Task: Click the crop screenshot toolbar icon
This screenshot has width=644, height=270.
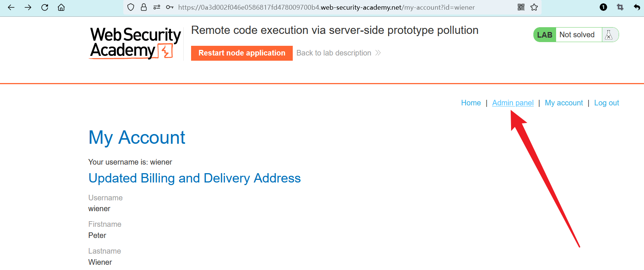Action: click(620, 7)
